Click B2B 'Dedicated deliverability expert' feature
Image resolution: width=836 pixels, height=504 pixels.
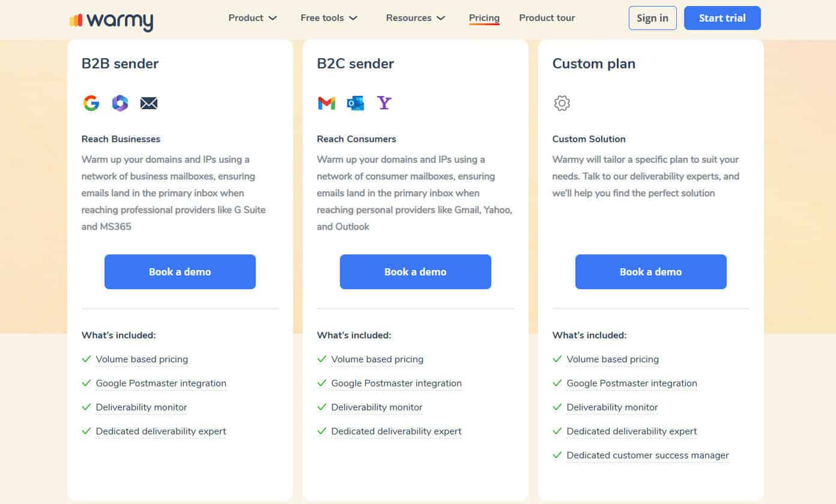point(161,431)
